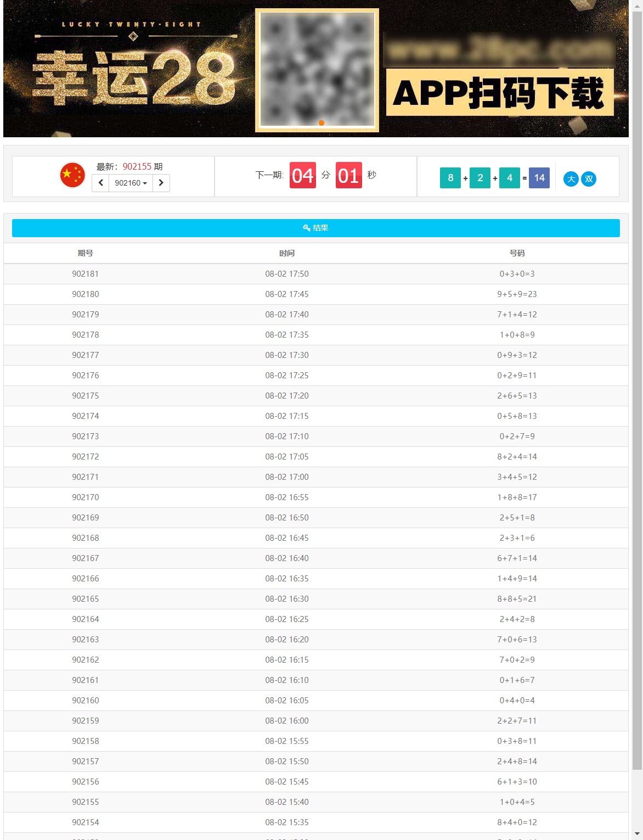The width and height of the screenshot is (643, 840).
Task: Click the teal number 2 ball
Action: [480, 178]
